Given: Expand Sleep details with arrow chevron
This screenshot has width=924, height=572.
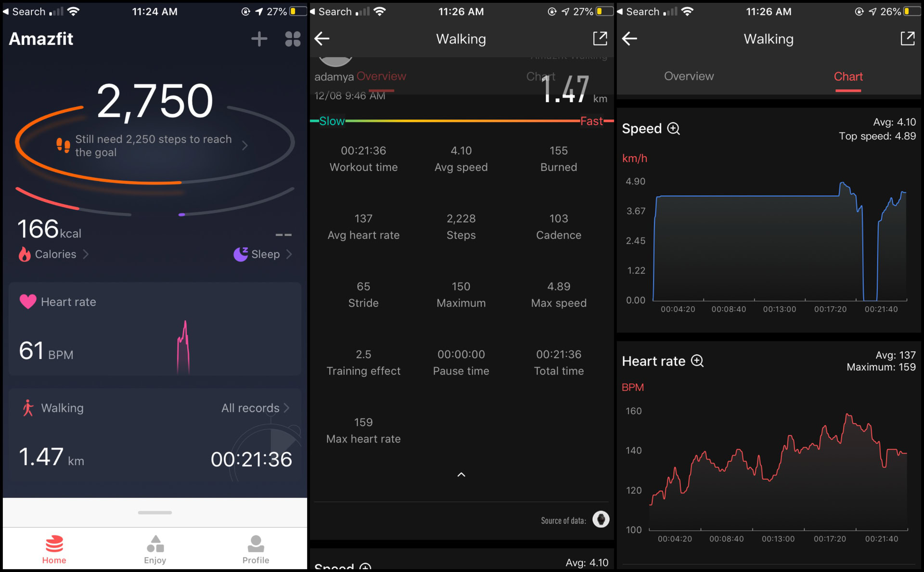Looking at the screenshot, I should (x=294, y=254).
